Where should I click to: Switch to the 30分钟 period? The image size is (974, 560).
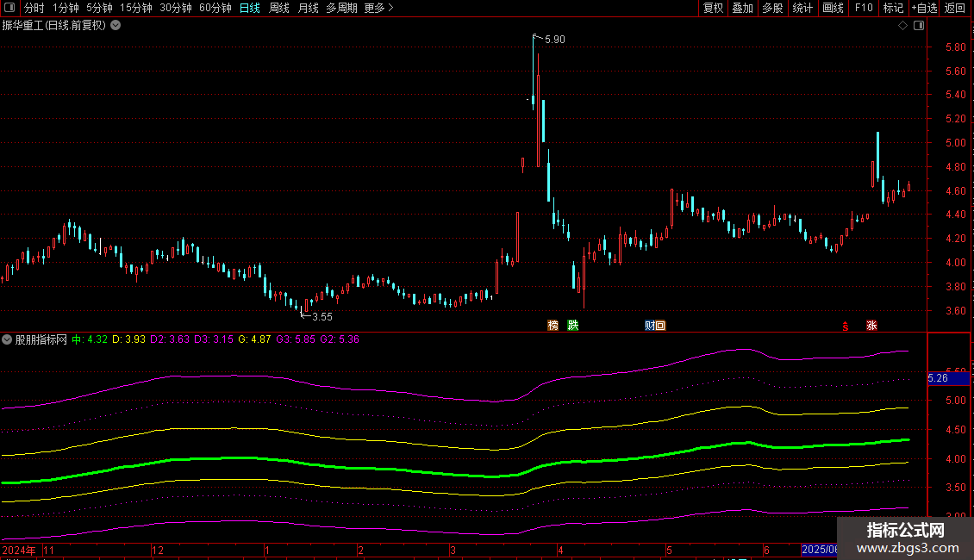click(176, 8)
